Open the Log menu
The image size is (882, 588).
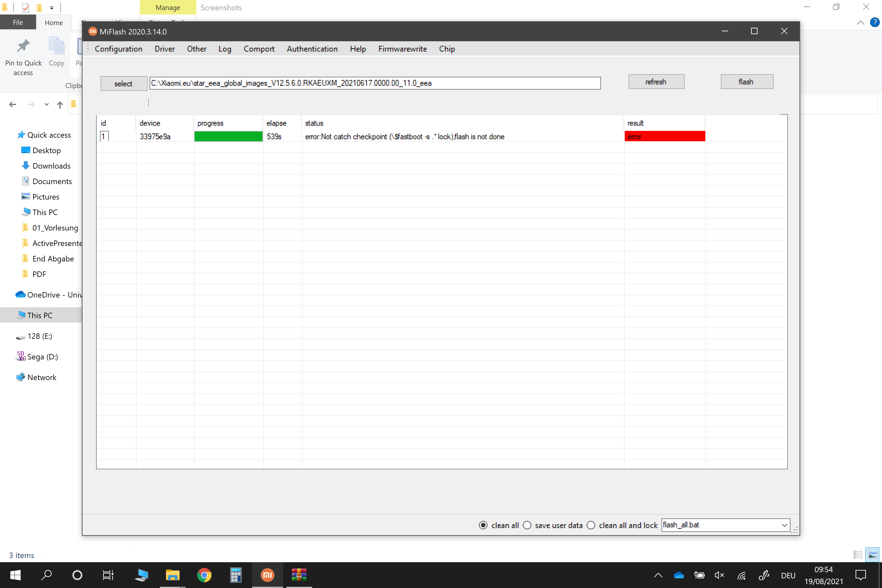click(x=225, y=49)
